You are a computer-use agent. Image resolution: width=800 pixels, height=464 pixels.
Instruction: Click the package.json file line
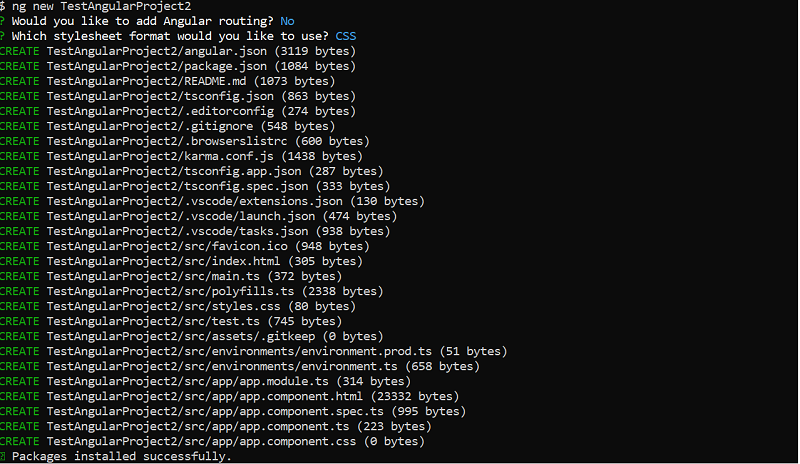coord(200,66)
